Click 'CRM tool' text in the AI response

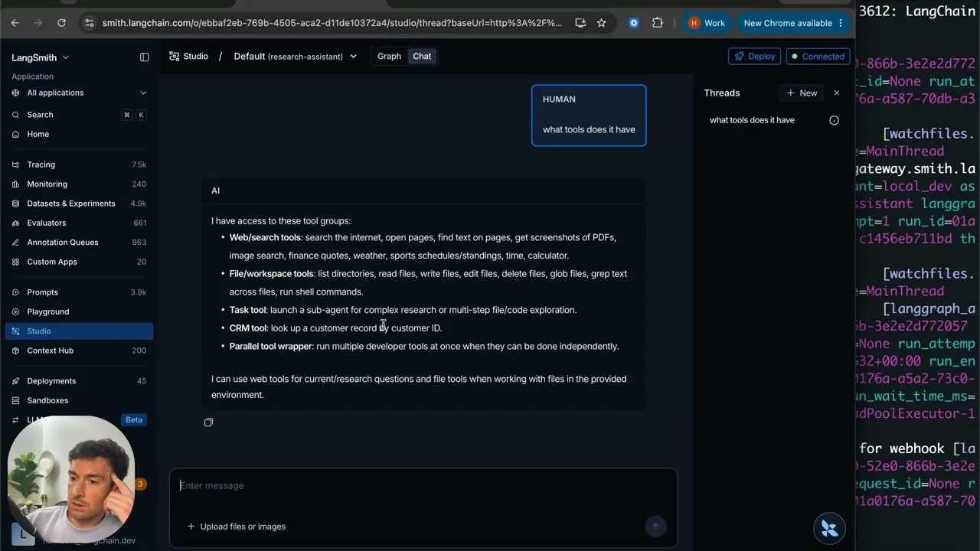coord(248,328)
